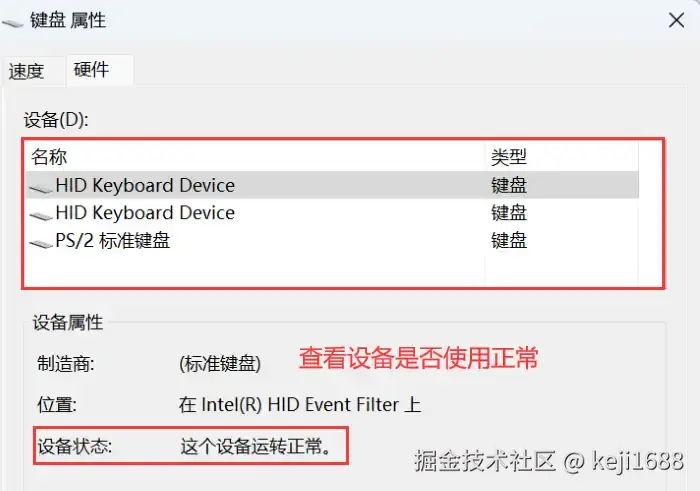Select the PS/2 标准键盘 entry name

pyautogui.click(x=112, y=241)
